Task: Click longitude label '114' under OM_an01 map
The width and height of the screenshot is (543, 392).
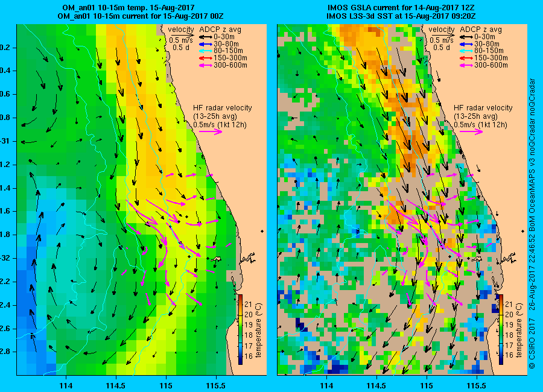Action: point(66,385)
